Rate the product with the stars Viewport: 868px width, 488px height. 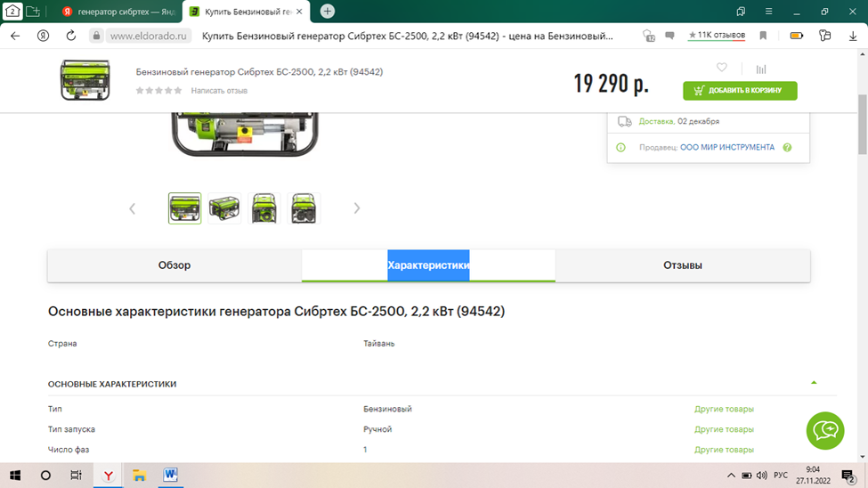(158, 90)
